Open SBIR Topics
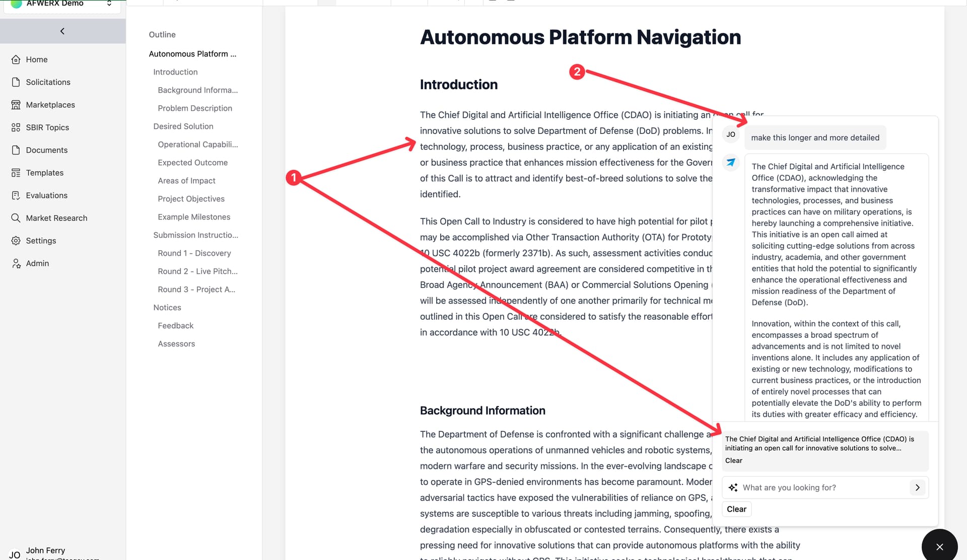 pyautogui.click(x=47, y=127)
